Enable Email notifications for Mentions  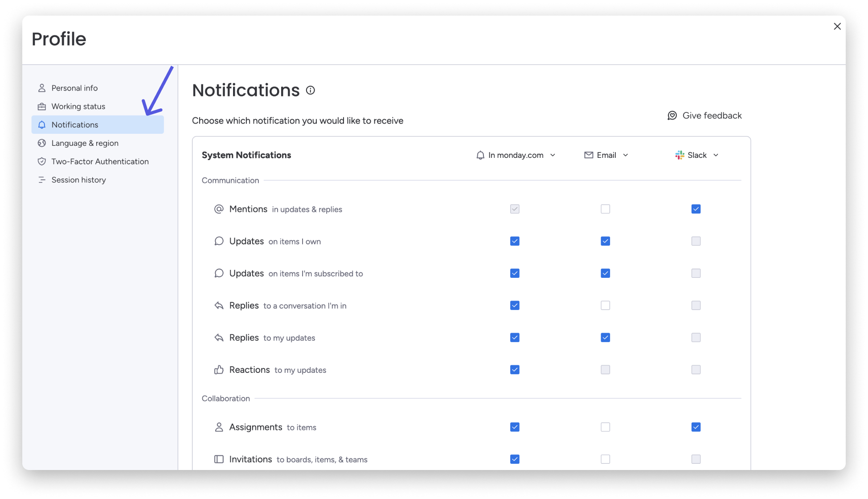pyautogui.click(x=605, y=209)
